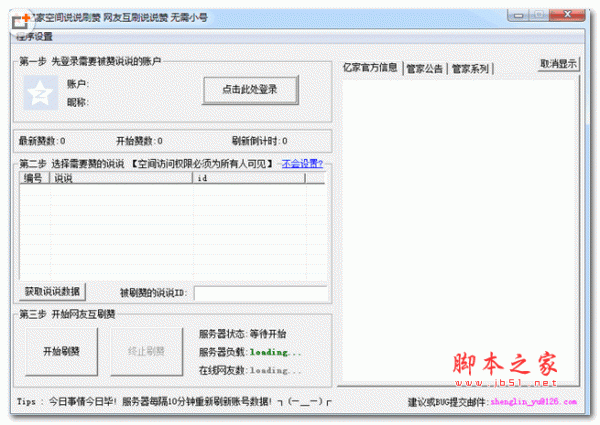Switch to 亿家官方信息 tab
The image size is (600, 425).
(371, 68)
